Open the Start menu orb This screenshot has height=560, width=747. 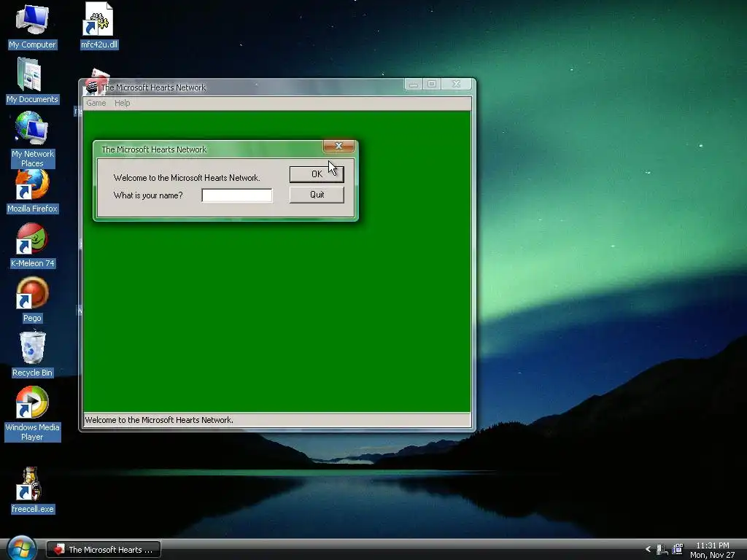21,548
